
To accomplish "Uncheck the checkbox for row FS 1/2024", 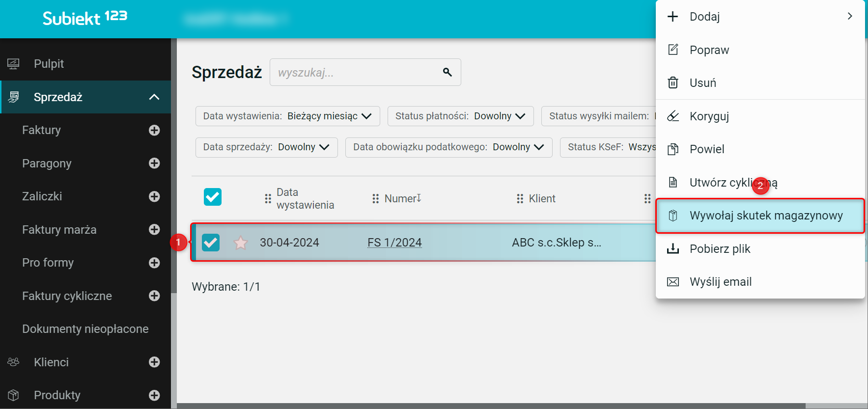I will point(211,243).
